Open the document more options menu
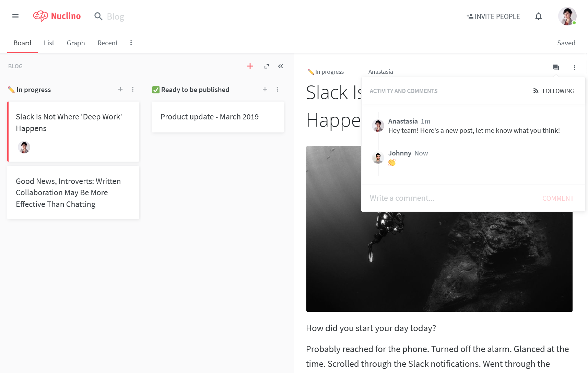This screenshot has height=373, width=588. (x=575, y=68)
